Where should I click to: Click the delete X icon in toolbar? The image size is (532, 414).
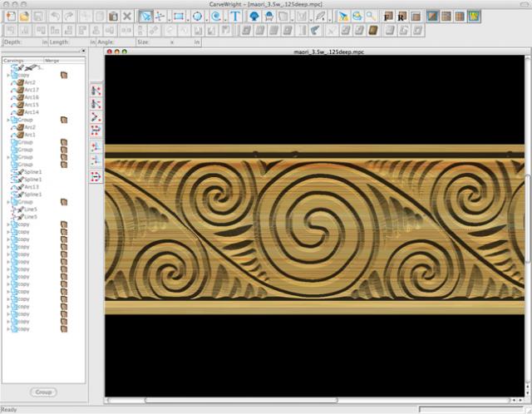coord(127,16)
